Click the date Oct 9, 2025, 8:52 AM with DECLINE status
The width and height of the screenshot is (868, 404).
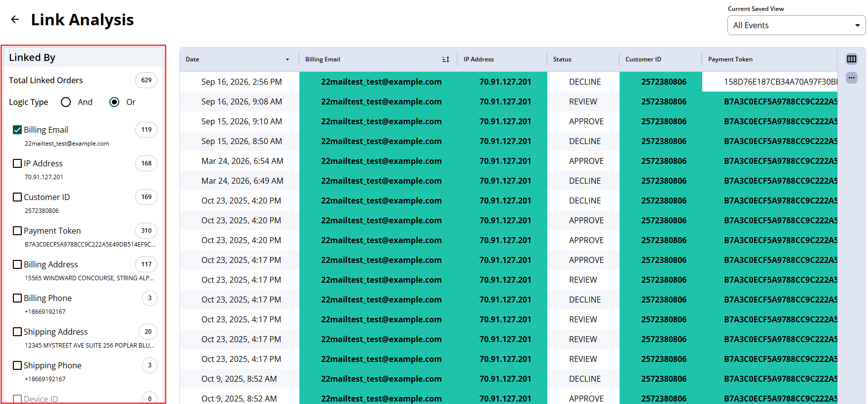tap(239, 379)
